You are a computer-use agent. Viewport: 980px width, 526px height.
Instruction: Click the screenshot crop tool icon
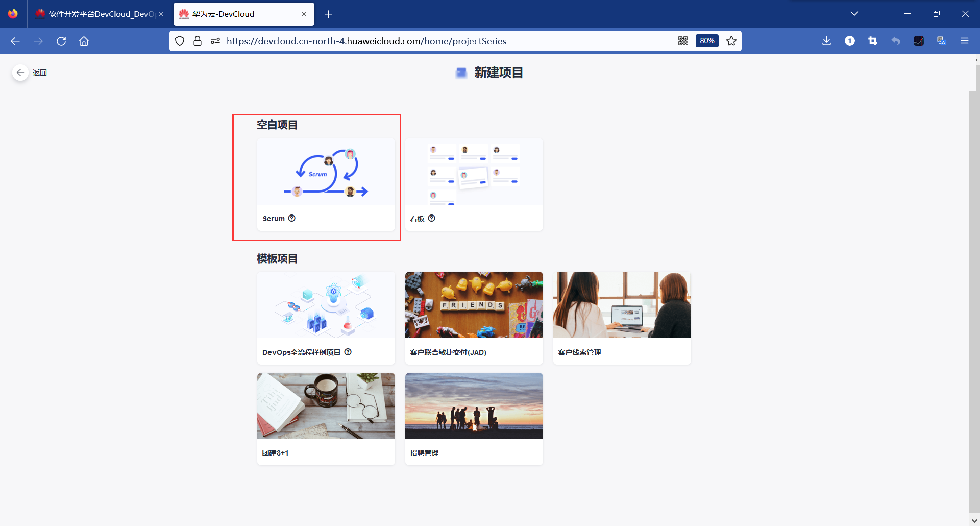[x=873, y=41]
